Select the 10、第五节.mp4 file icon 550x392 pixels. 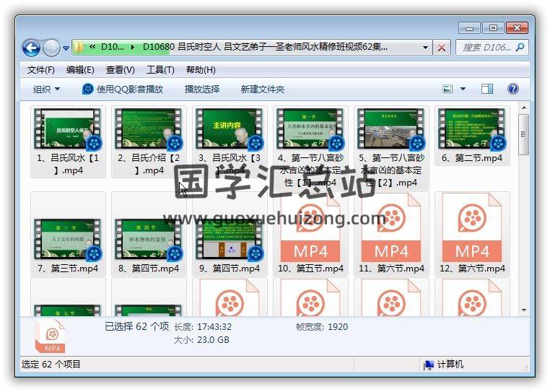click(x=310, y=227)
